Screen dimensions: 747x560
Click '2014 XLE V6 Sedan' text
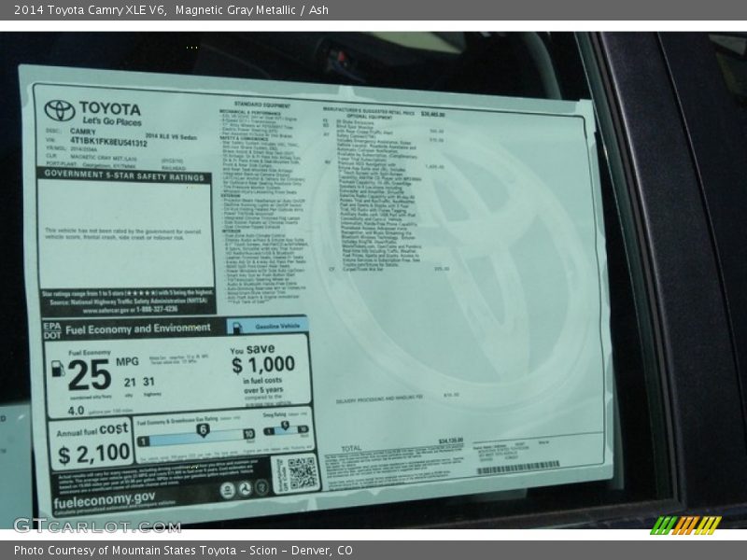[x=171, y=136]
